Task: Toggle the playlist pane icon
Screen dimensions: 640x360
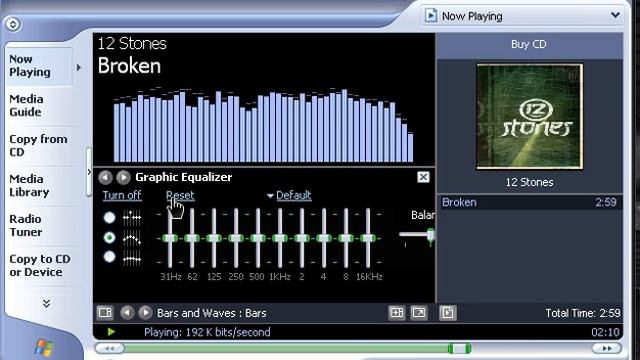Action: click(x=448, y=313)
